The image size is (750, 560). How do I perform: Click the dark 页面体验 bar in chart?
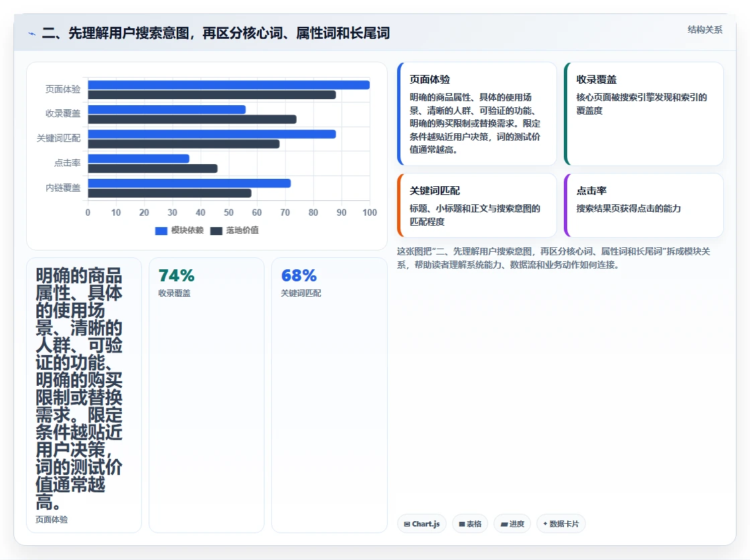212,94
